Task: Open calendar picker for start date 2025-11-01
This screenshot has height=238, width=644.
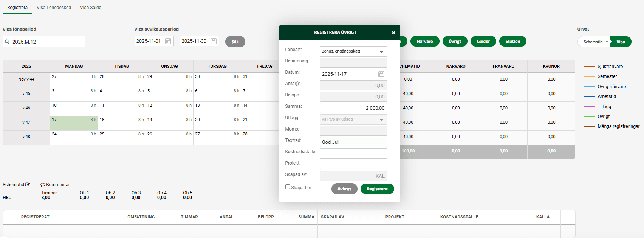Action: [x=168, y=41]
